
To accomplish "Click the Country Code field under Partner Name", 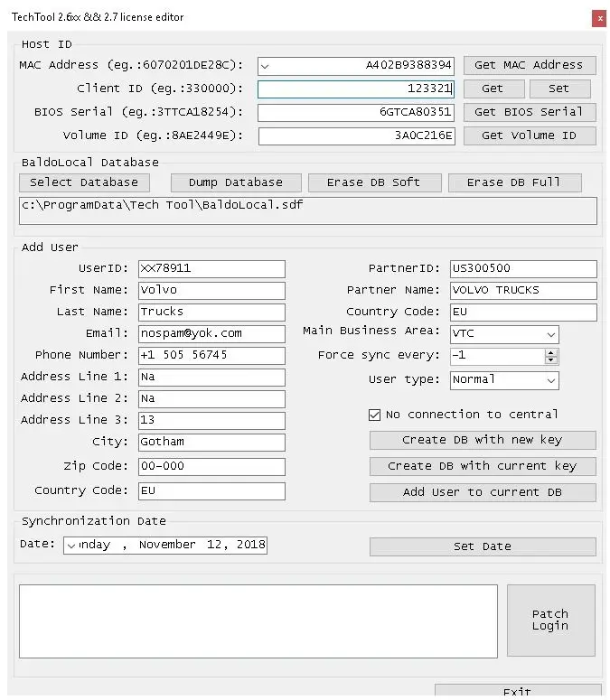I will 523,312.
